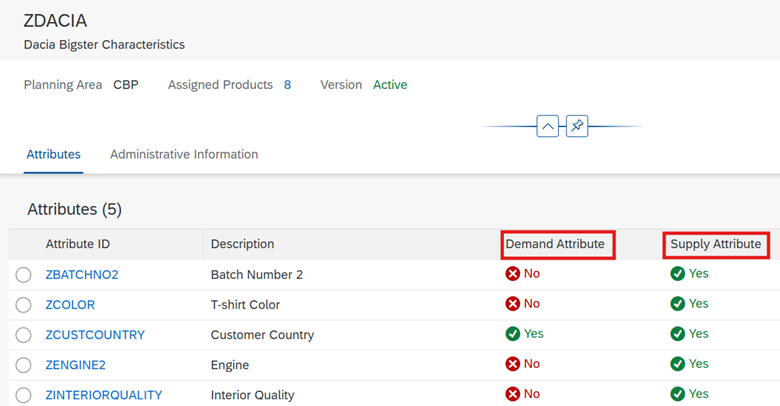Open the Attributes tab
This screenshot has height=406, width=780.
(x=53, y=155)
